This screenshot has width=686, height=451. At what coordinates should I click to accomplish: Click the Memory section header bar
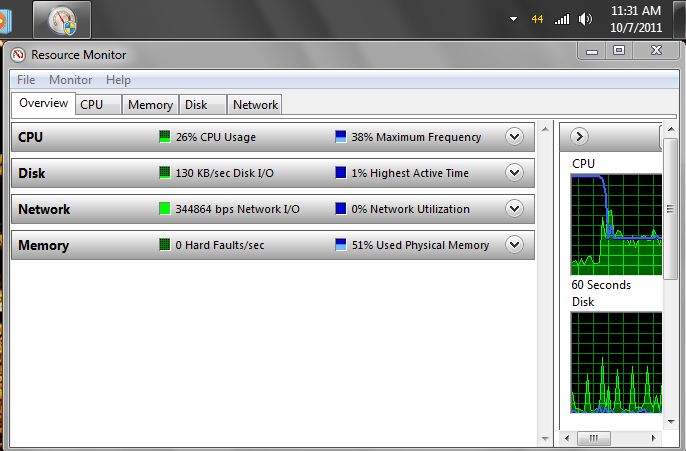273,245
